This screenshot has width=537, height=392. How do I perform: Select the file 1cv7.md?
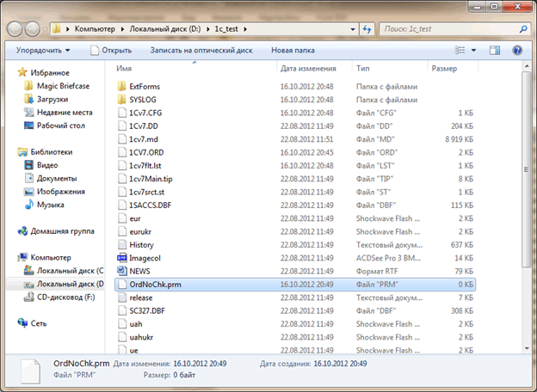coord(143,139)
